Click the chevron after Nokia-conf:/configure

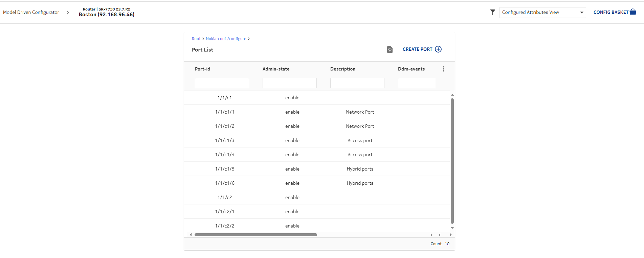tap(249, 39)
